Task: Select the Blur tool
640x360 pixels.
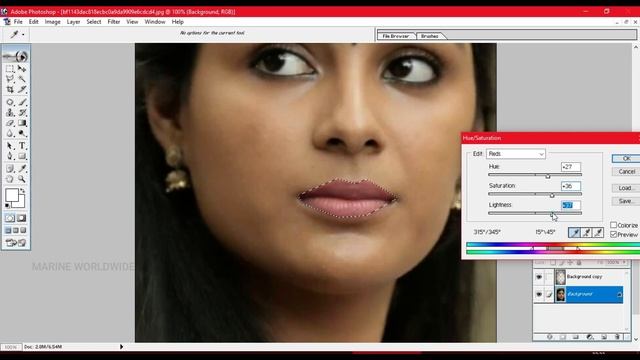Action: (10, 133)
